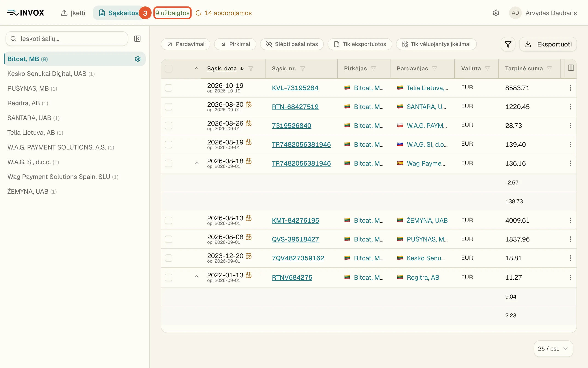This screenshot has width=588, height=368.
Task: Collapse the 2022-01-13 invoice row
Action: [197, 277]
